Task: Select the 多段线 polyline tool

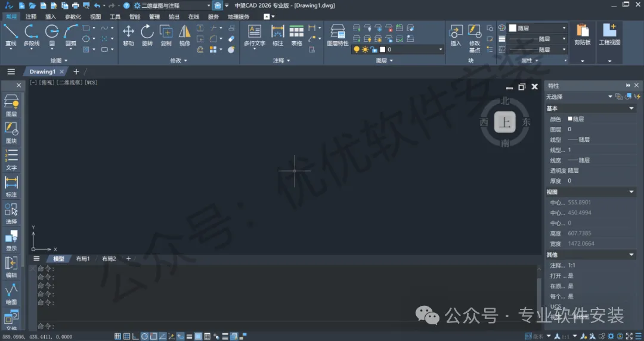Action: [x=32, y=35]
